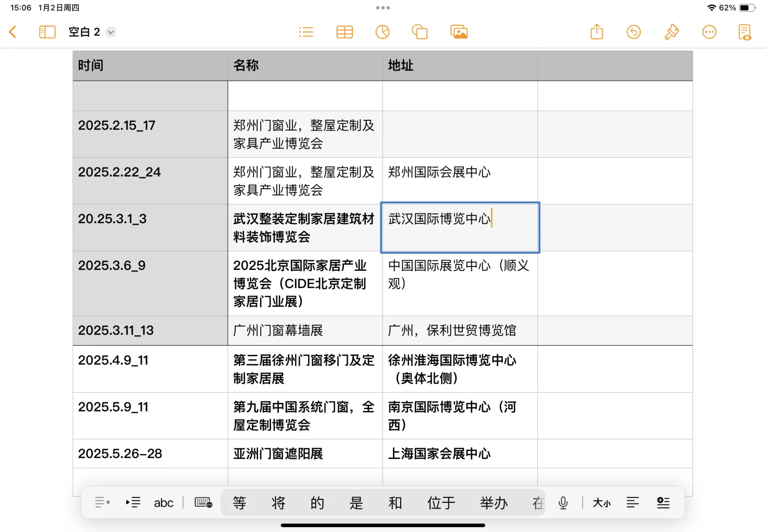Insert a table from the toolbar
766x532 pixels.
pyautogui.click(x=345, y=32)
